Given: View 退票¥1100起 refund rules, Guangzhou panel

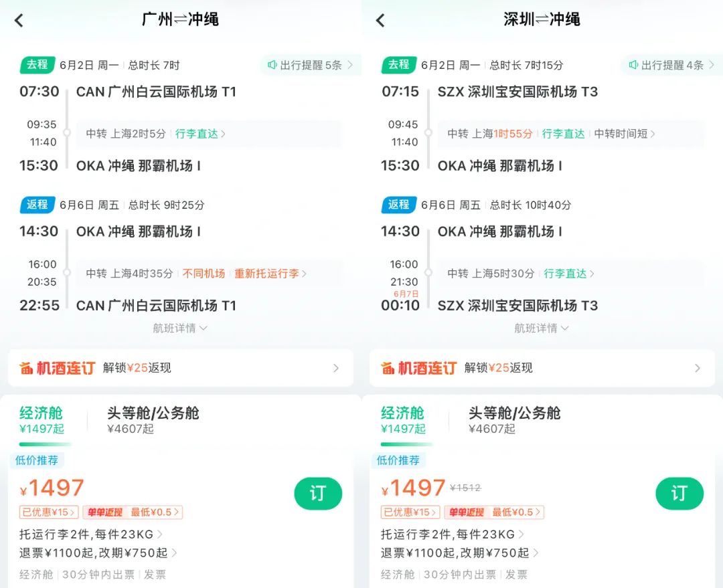Looking at the screenshot, I should [98, 553].
